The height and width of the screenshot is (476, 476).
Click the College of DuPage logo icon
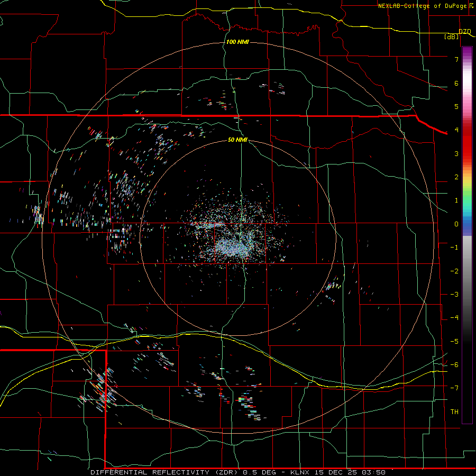(472, 5)
